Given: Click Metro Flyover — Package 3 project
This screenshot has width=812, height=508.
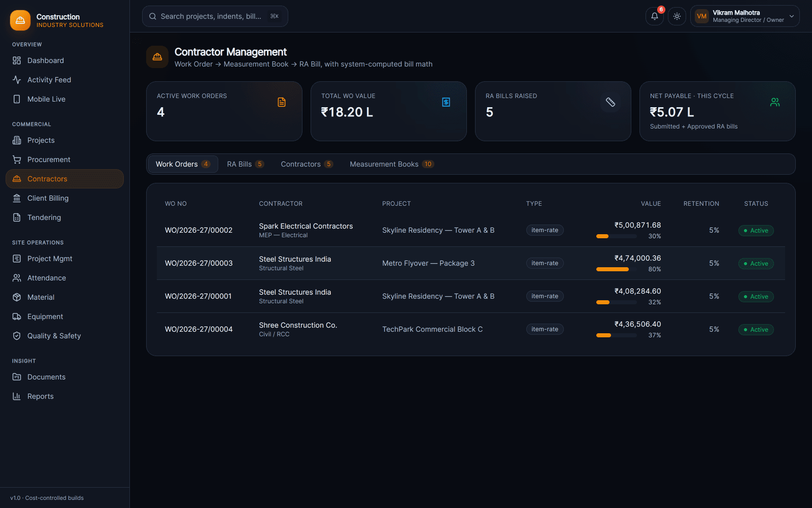Looking at the screenshot, I should tap(428, 263).
